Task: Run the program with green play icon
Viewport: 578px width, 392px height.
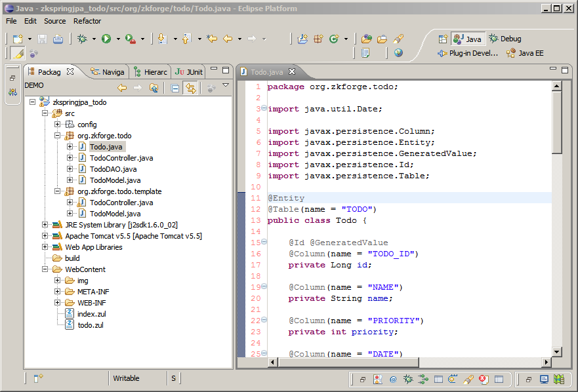Action: [x=106, y=39]
